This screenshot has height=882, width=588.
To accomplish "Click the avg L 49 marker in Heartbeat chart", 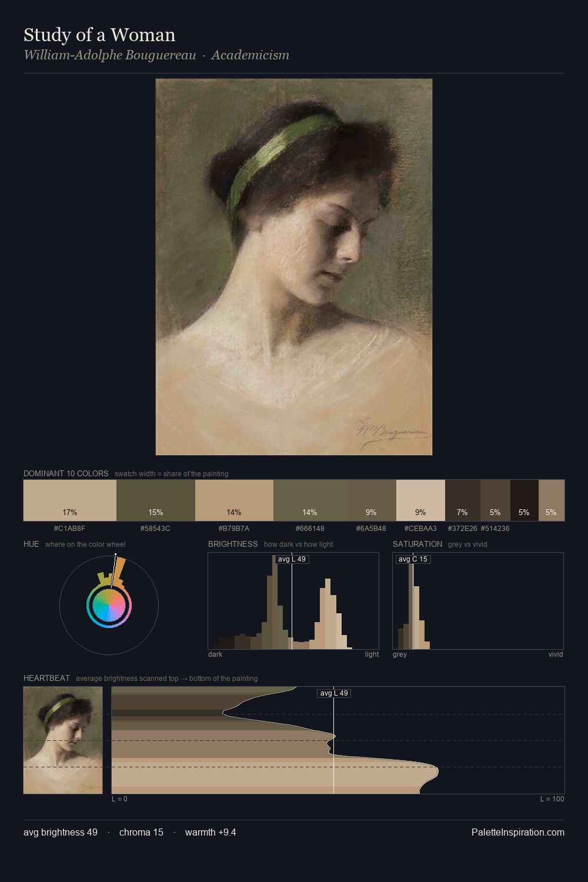I will point(334,693).
